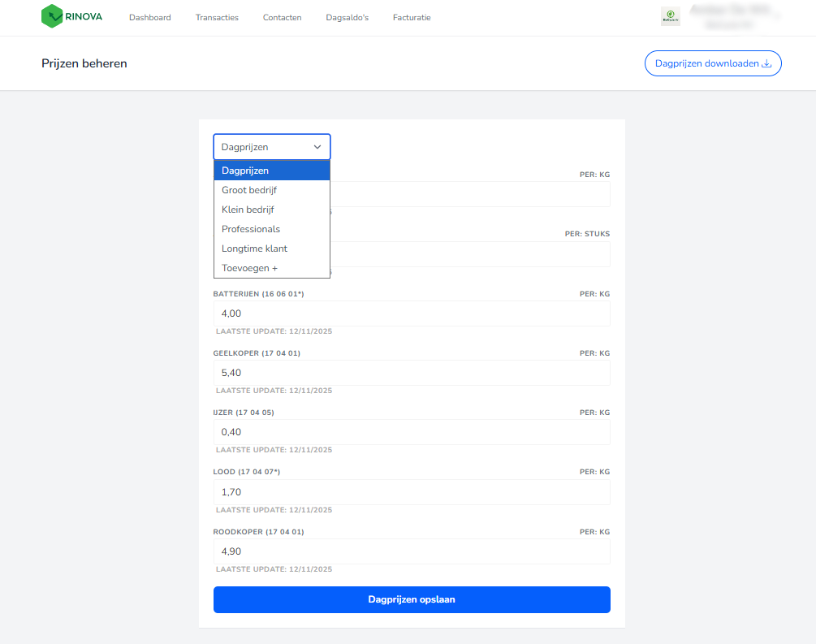
Task: Focus the Geelkoper price field
Action: 412,373
